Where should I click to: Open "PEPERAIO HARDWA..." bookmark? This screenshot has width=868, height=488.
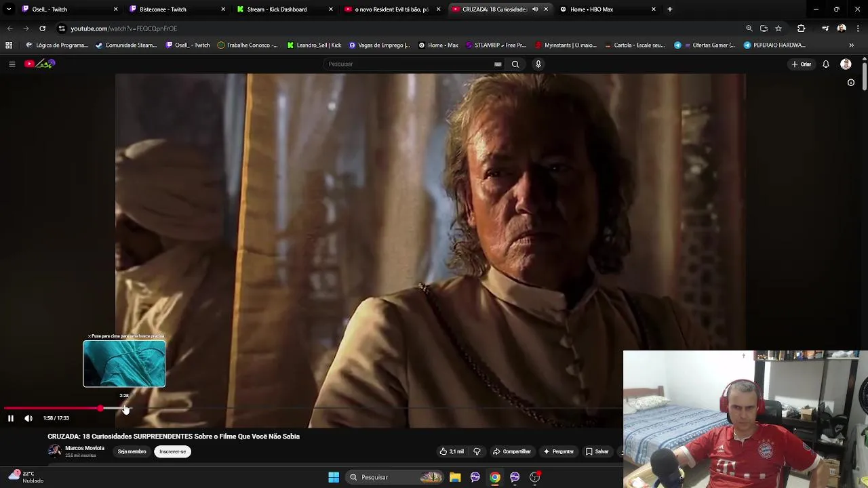(774, 45)
